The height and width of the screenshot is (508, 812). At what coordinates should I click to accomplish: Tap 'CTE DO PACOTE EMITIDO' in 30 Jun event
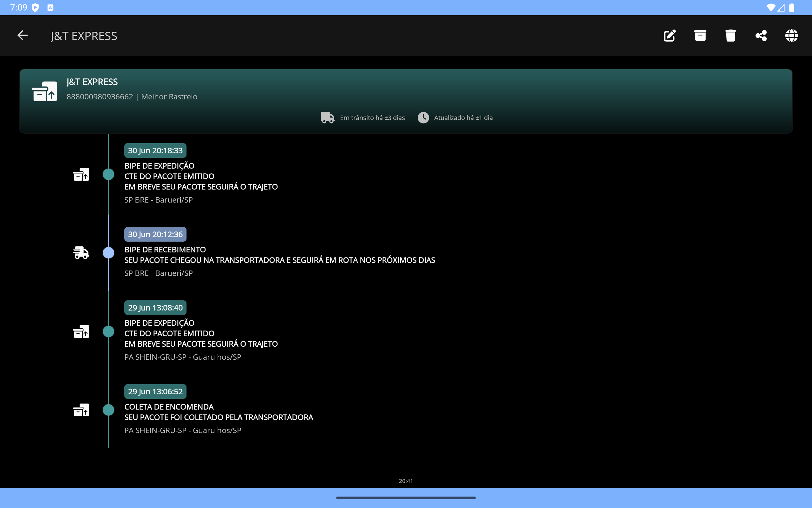169,177
